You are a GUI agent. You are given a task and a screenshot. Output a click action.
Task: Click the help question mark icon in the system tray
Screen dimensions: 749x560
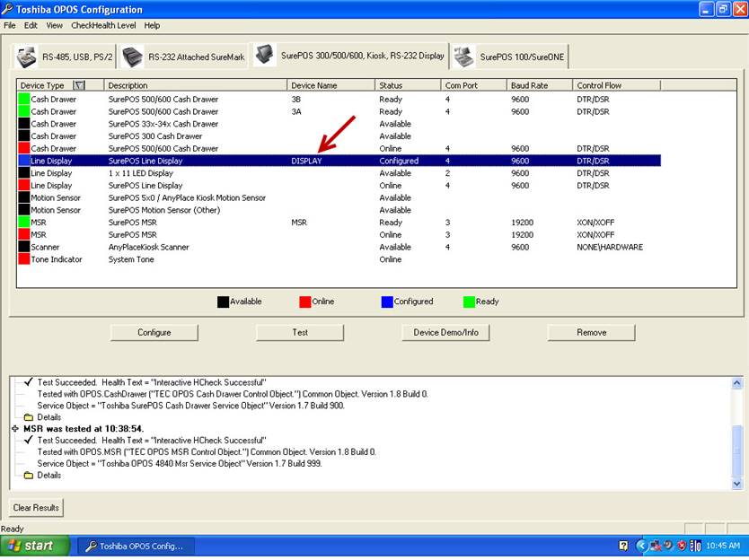(x=623, y=546)
